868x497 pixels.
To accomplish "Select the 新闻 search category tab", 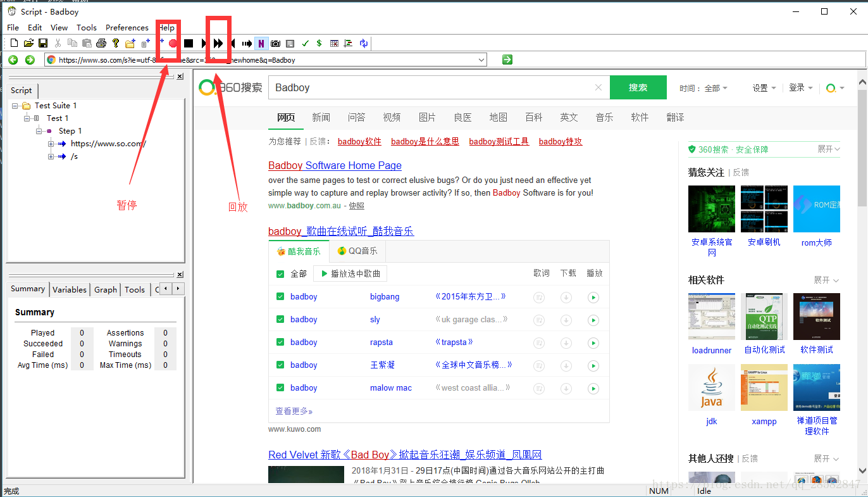I will (321, 117).
